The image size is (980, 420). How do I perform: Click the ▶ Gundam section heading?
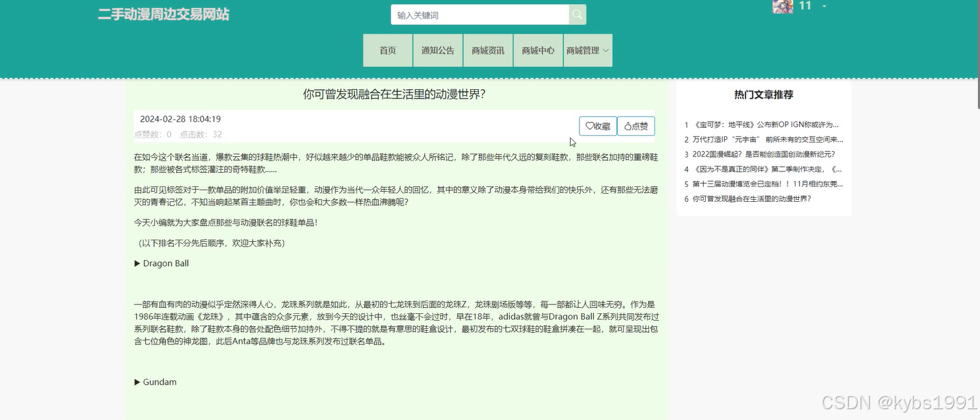[x=155, y=382]
